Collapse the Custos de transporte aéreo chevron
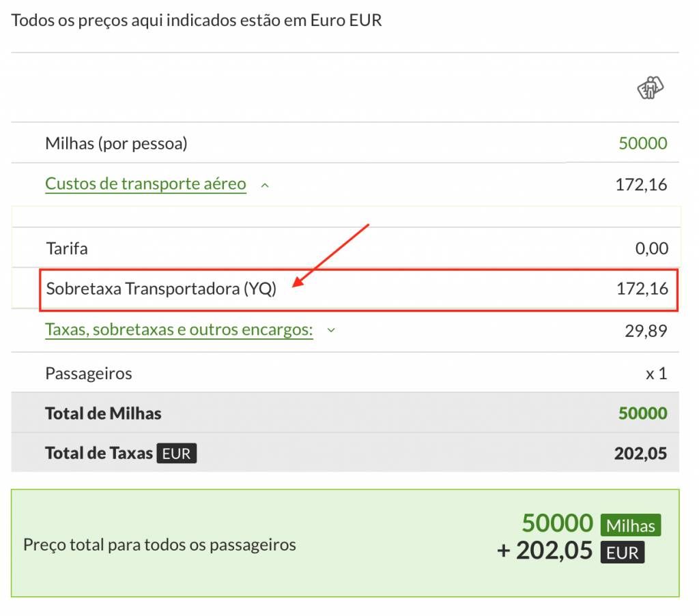This screenshot has height=616, width=699. 265,185
